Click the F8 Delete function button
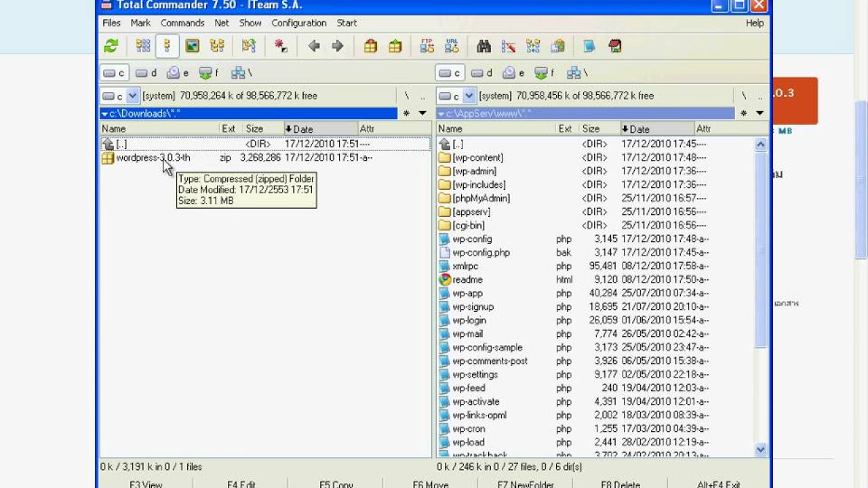 pos(620,483)
